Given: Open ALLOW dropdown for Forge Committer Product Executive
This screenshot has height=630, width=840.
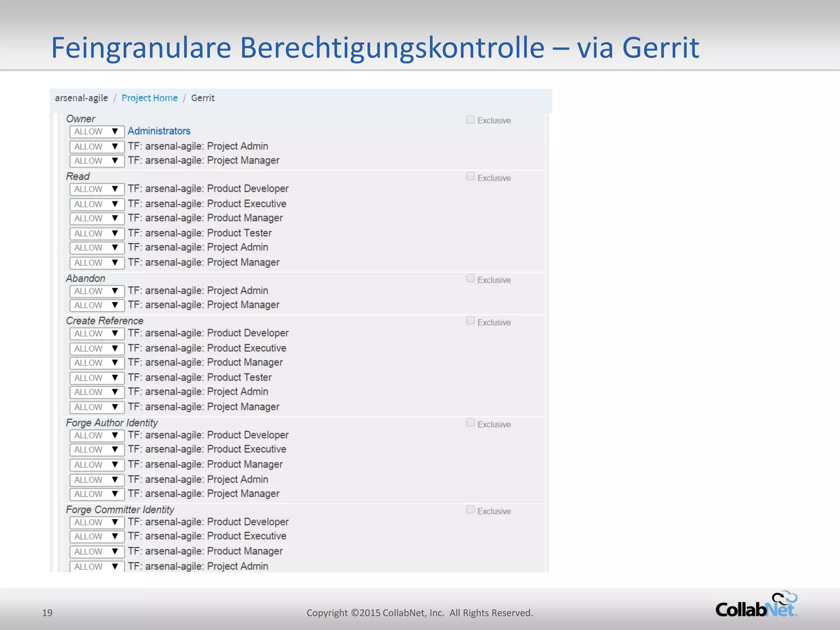Looking at the screenshot, I should (x=97, y=536).
